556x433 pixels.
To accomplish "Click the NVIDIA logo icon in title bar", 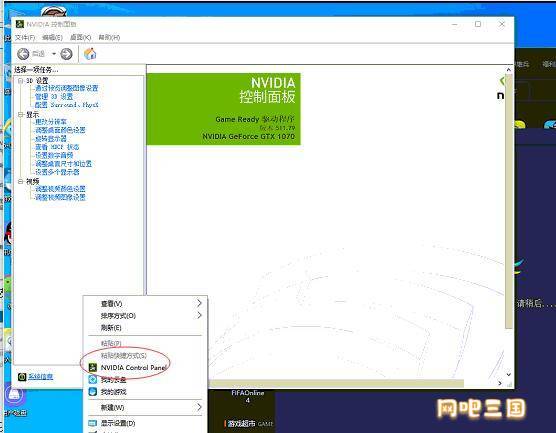I will [20, 24].
